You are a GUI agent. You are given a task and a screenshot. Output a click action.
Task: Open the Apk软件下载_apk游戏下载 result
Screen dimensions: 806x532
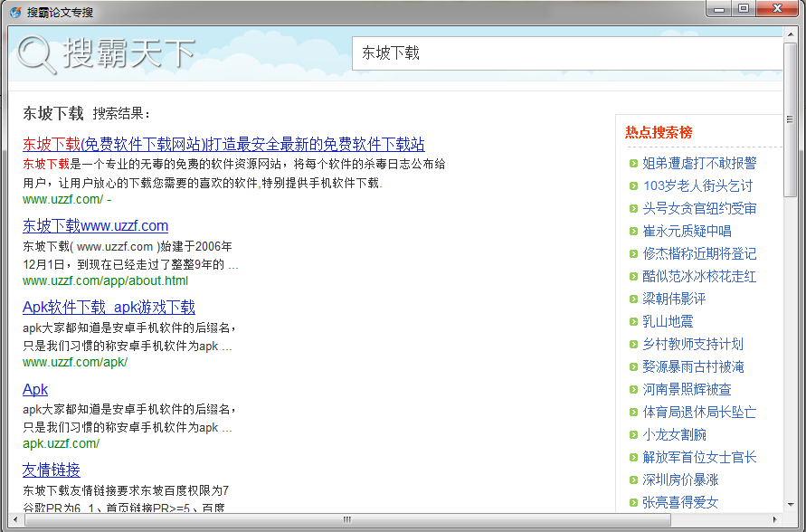(109, 308)
